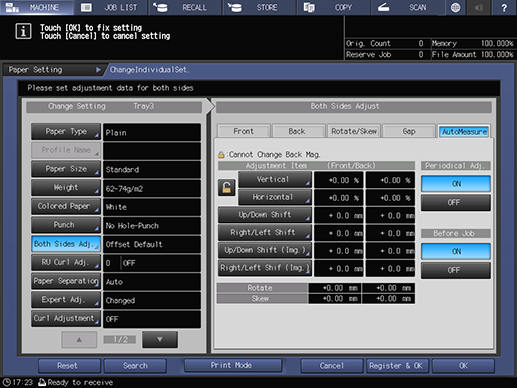The width and height of the screenshot is (517, 388).
Task: Click the Up/Down Shift front value field
Action: [339, 216]
